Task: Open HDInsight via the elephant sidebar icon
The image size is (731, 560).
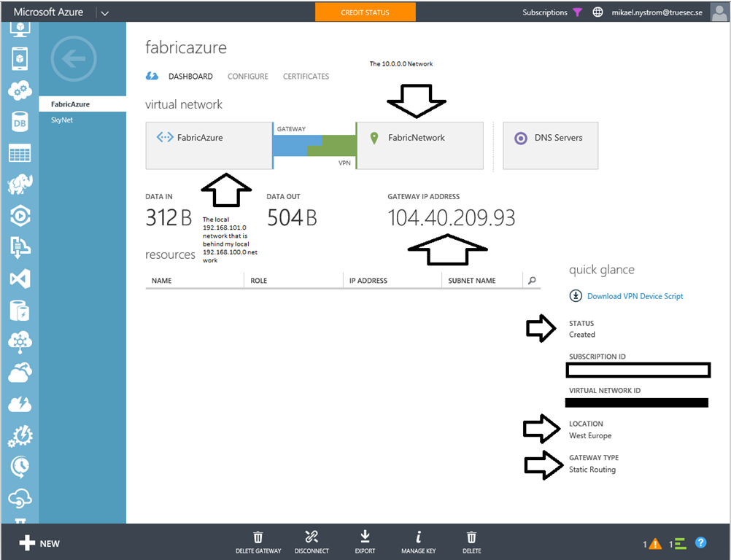Action: (20, 185)
